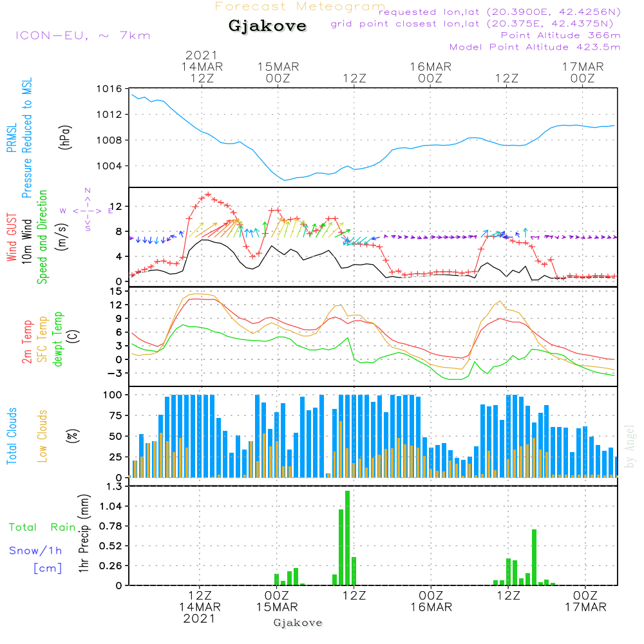
Task: Click the '(hPa)' unit label
Action: pos(65,137)
